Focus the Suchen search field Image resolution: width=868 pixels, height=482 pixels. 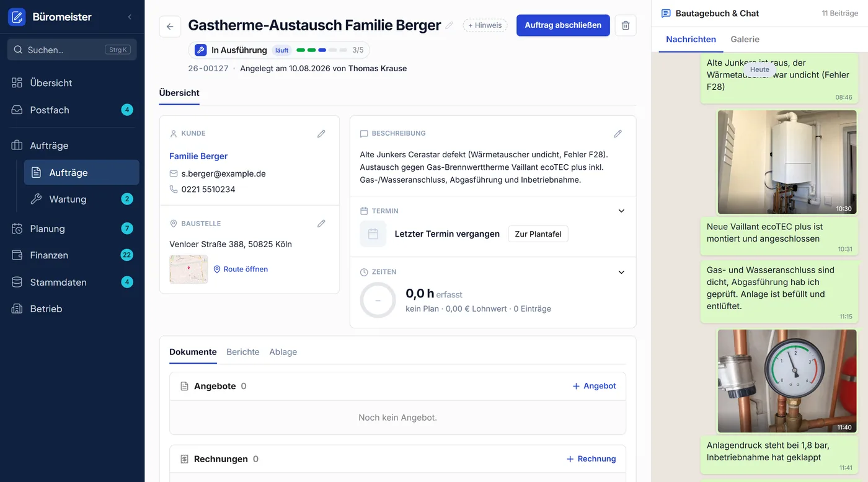[x=72, y=50]
